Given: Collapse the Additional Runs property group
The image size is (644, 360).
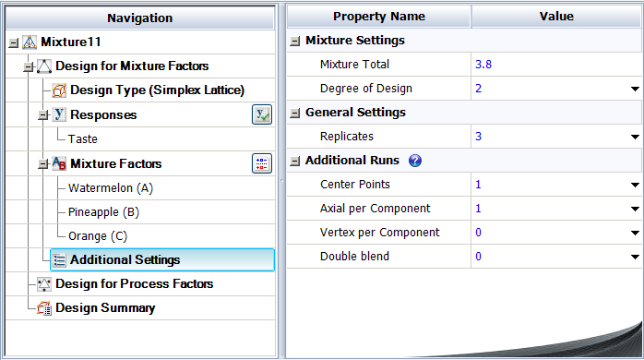Looking at the screenshot, I should tap(294, 162).
